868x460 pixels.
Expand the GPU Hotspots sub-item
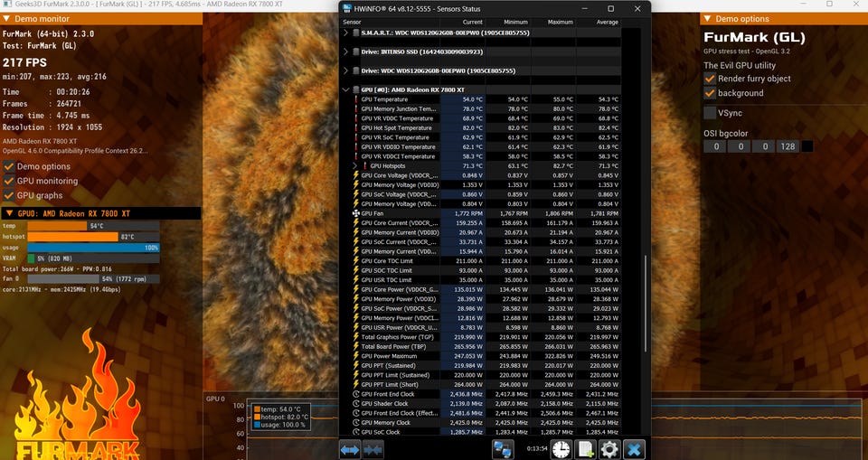pyautogui.click(x=354, y=165)
